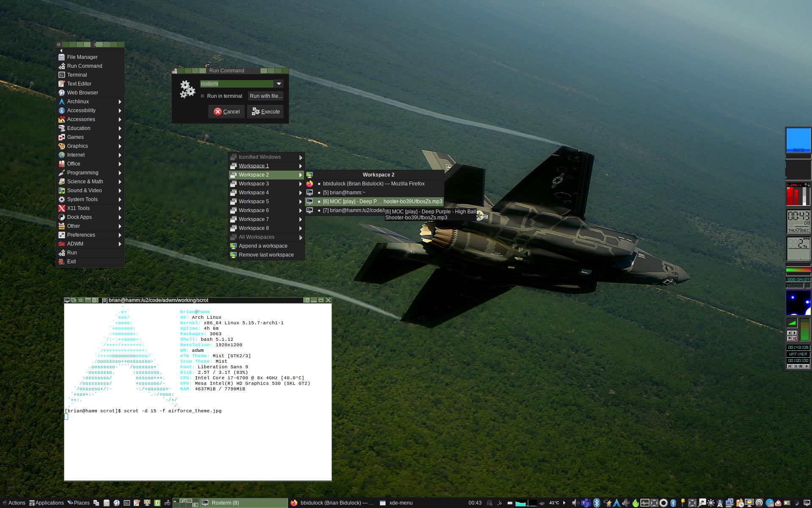Click the Exit entry in root menu
The width and height of the screenshot is (812, 508).
click(x=90, y=262)
